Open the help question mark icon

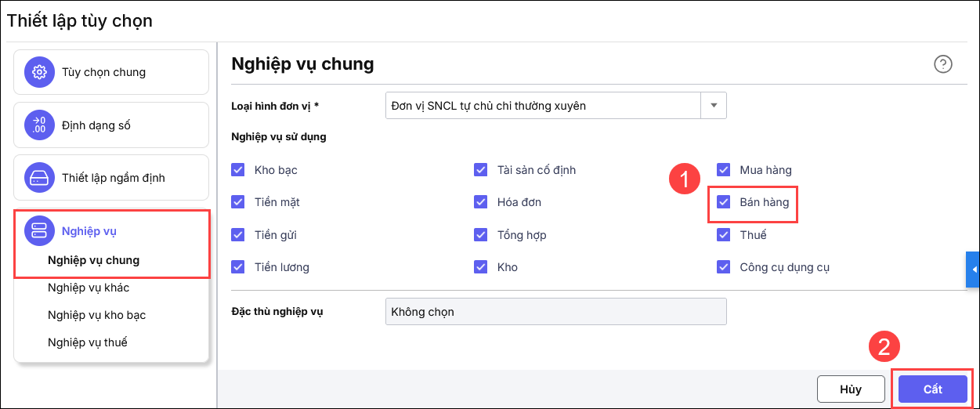click(x=943, y=64)
